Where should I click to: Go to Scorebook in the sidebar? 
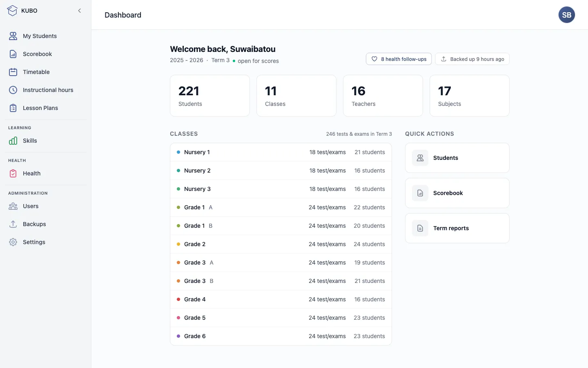46,54
